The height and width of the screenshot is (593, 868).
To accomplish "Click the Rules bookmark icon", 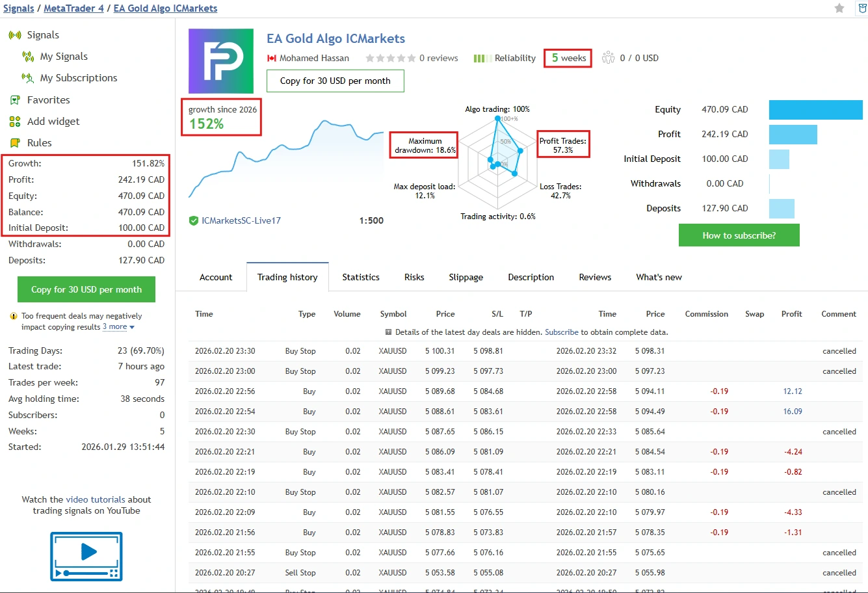I will tap(15, 143).
